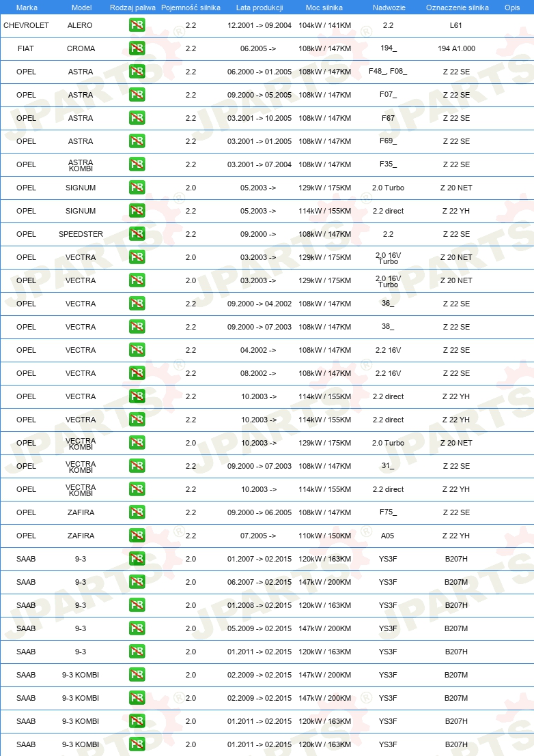The height and width of the screenshot is (756, 534).
Task: Click the fuel icon in FIAT CROMA row
Action: [137, 48]
